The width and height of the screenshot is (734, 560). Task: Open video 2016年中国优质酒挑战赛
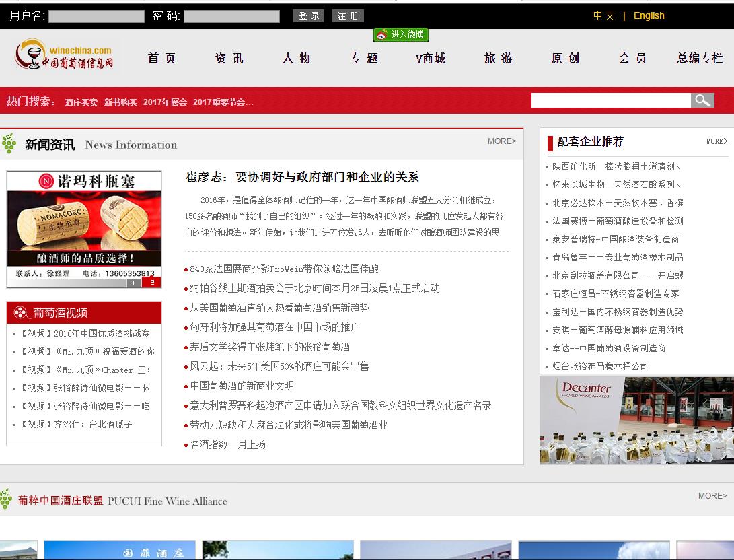(x=85, y=333)
